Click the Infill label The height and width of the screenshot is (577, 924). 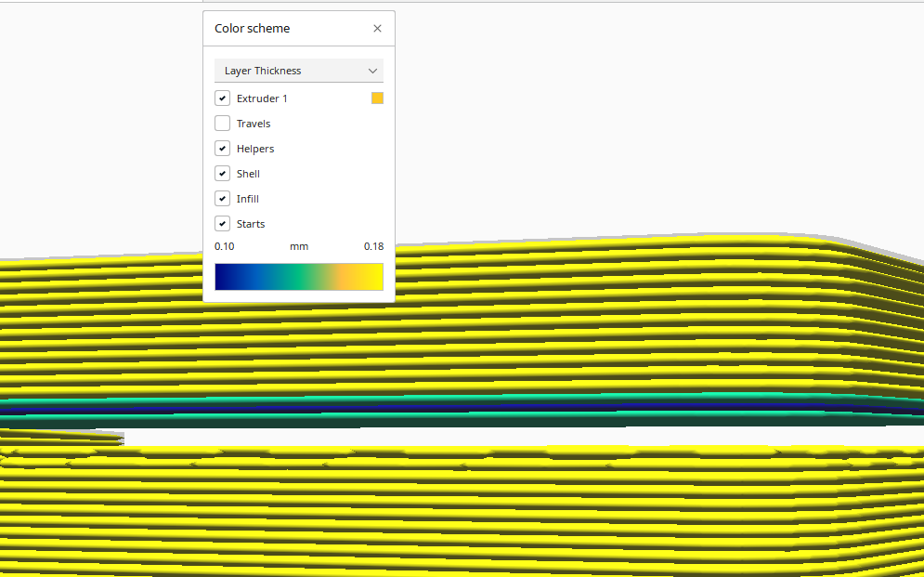(x=248, y=199)
